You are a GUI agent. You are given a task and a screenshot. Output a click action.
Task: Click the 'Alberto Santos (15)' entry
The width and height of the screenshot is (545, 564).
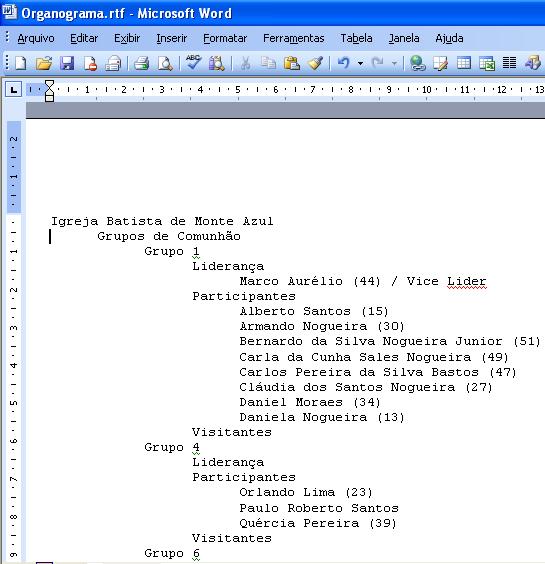click(x=314, y=311)
